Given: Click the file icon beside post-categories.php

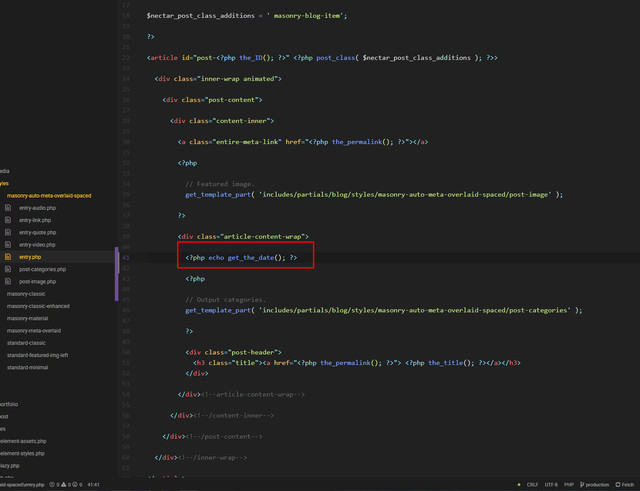Looking at the screenshot, I should (8, 269).
